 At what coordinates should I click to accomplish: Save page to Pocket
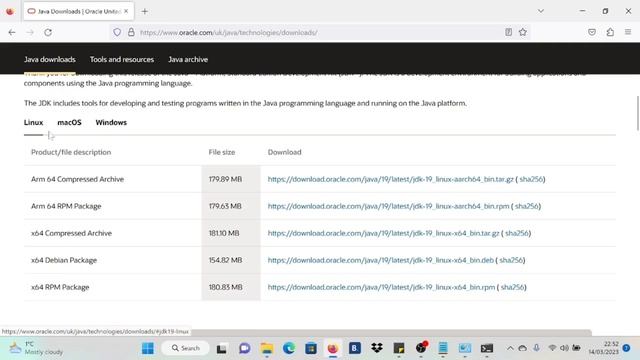tap(592, 32)
